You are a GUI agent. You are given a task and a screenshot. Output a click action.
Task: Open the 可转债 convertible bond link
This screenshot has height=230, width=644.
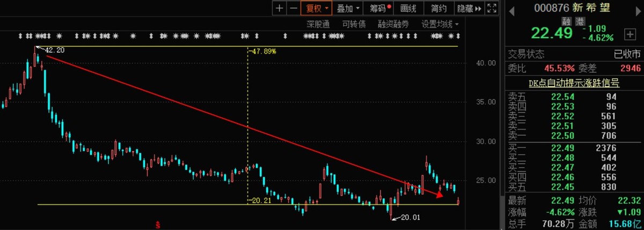click(354, 24)
